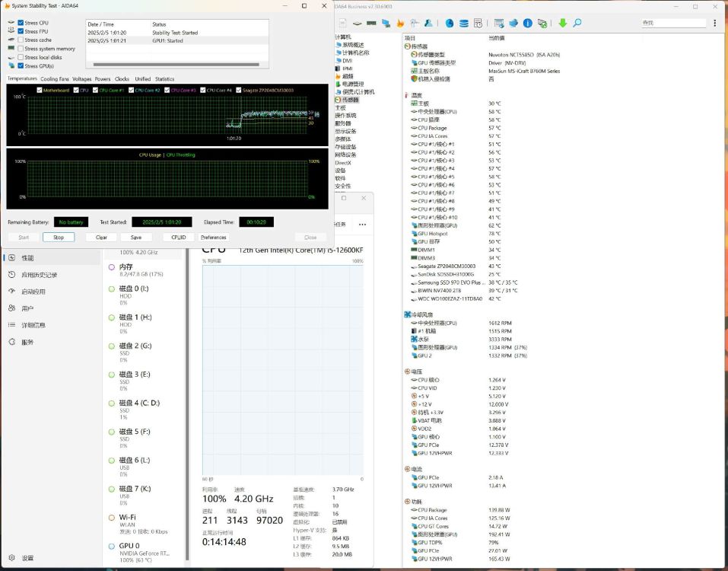Image resolution: width=728 pixels, height=571 pixels.
Task: Switch to the Statistics tab
Action: click(164, 79)
